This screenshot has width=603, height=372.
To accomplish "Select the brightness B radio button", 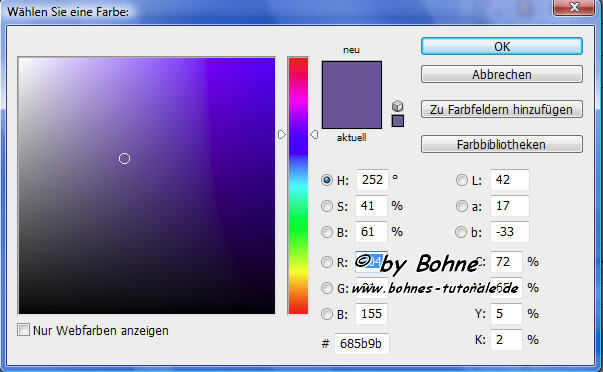I will point(327,232).
